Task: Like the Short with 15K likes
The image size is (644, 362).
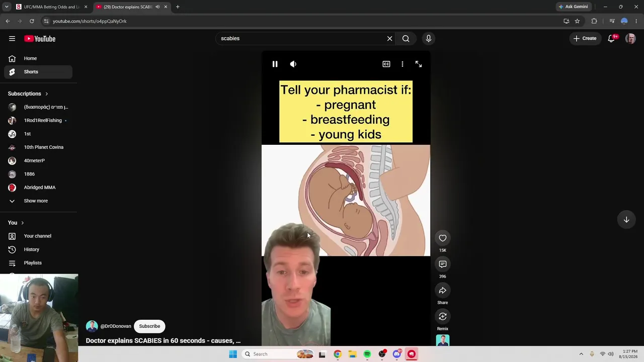Action: [x=443, y=238]
